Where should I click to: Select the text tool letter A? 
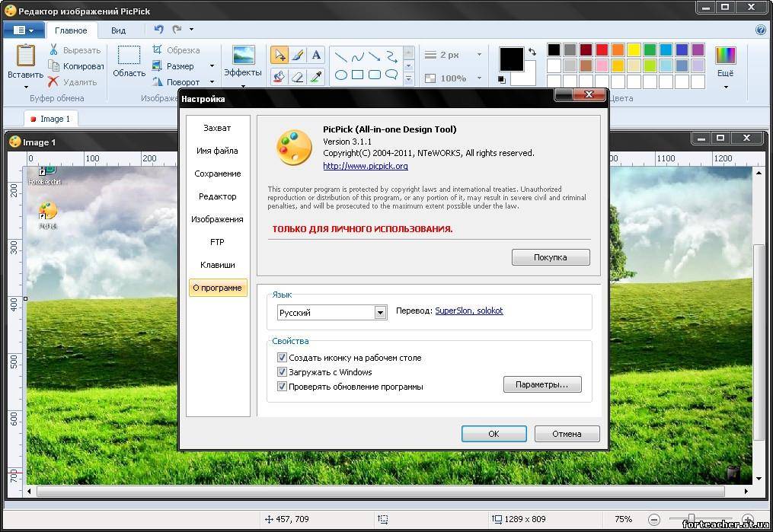(x=316, y=55)
